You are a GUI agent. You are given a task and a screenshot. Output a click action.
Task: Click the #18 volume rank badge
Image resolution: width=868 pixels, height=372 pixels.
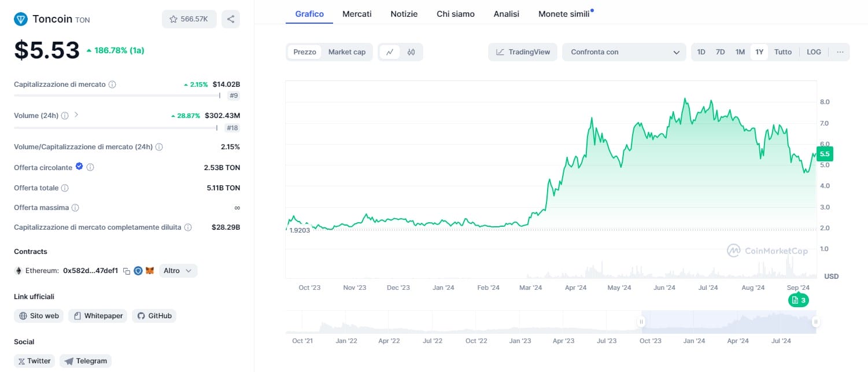(232, 128)
